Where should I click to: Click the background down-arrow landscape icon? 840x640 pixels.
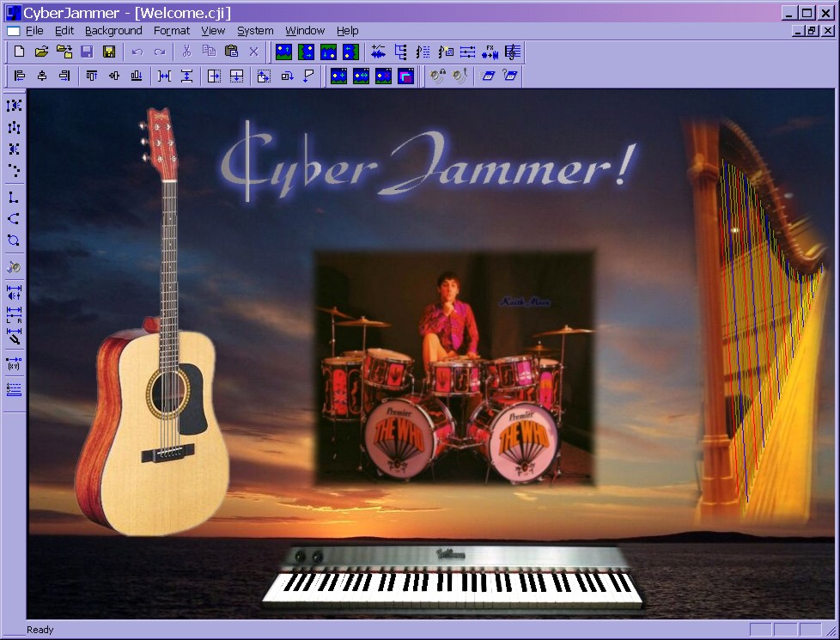pos(328,52)
